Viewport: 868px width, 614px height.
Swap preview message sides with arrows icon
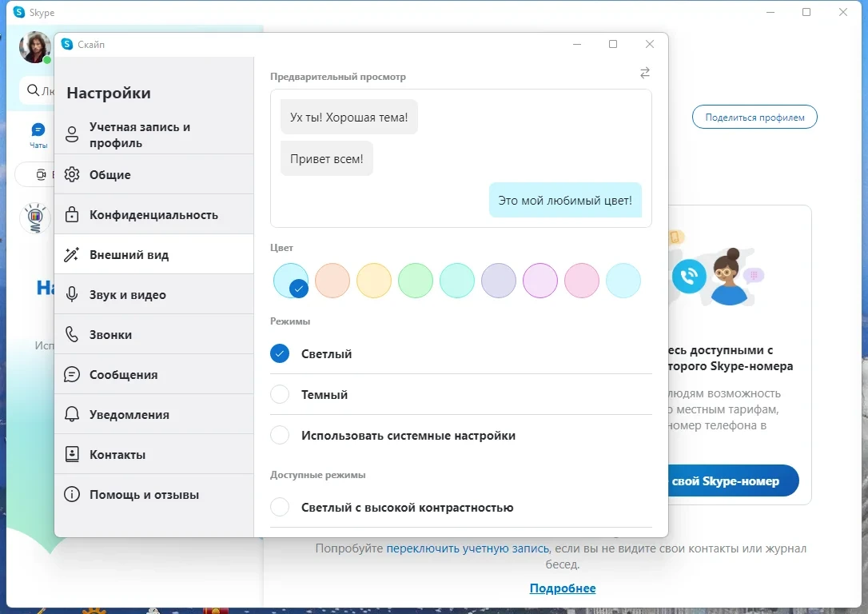pyautogui.click(x=645, y=73)
